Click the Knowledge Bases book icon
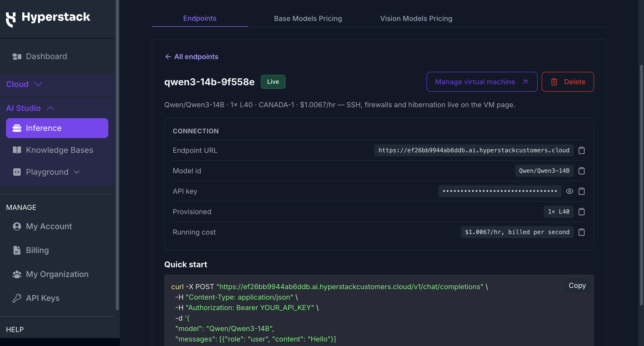The width and height of the screenshot is (644, 346). (17, 150)
